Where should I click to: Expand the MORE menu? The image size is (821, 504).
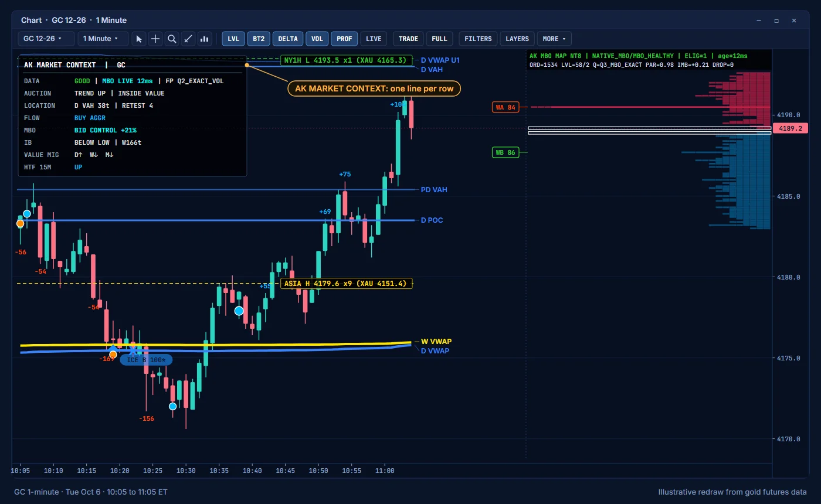(554, 39)
